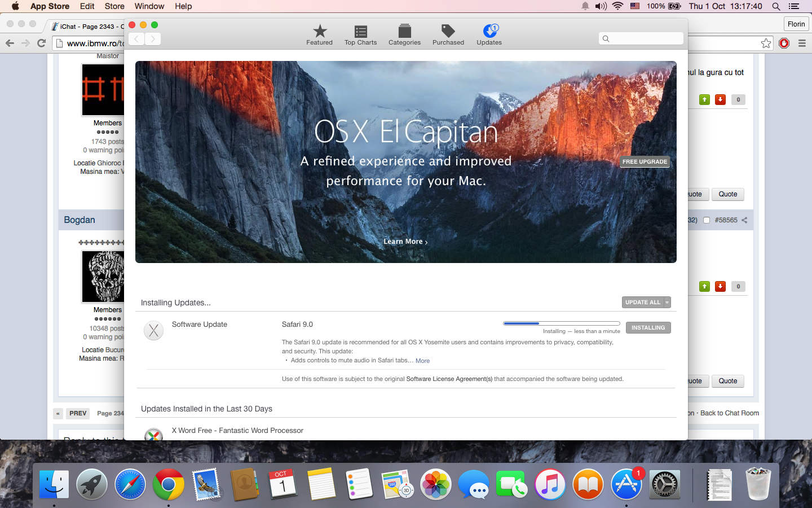Open Finder from the Dock

click(x=54, y=484)
